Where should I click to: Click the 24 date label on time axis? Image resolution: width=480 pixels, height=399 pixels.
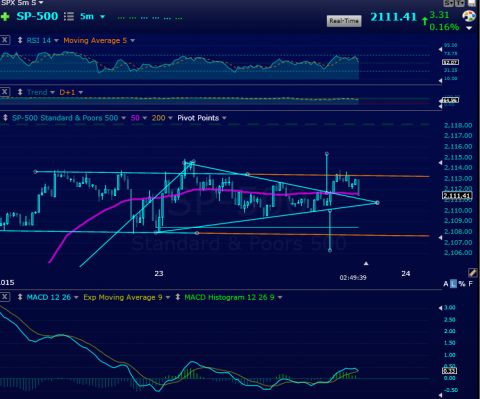406,274
